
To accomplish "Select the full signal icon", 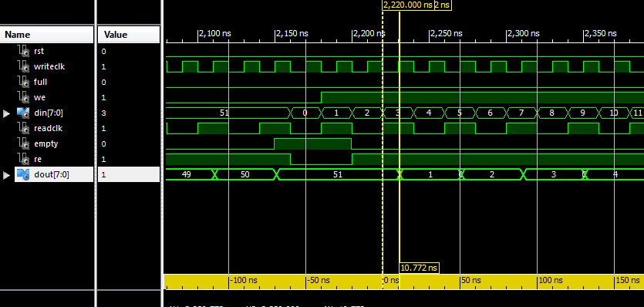I will pyautogui.click(x=23, y=83).
